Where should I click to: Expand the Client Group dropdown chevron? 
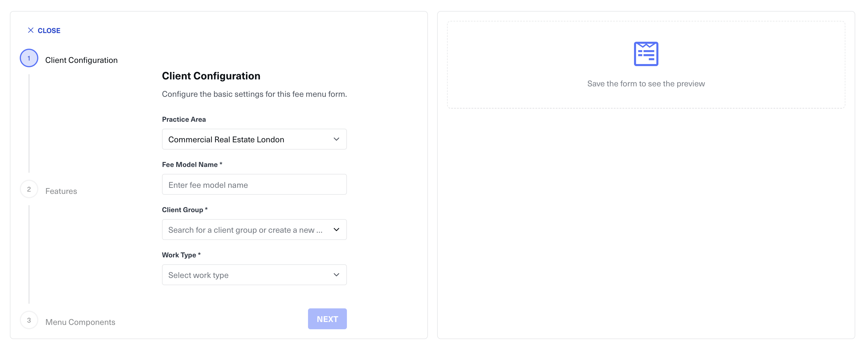click(x=336, y=230)
